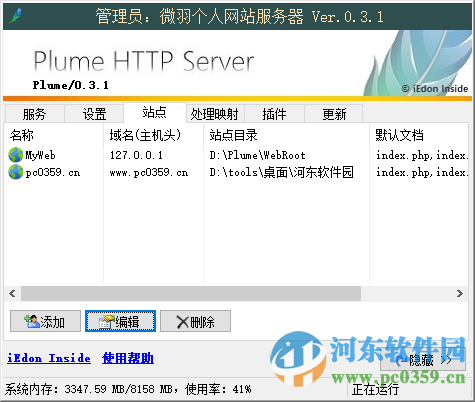475x402 pixels.
Task: Click the globe icon beside pc0359.cn
Action: pos(15,172)
